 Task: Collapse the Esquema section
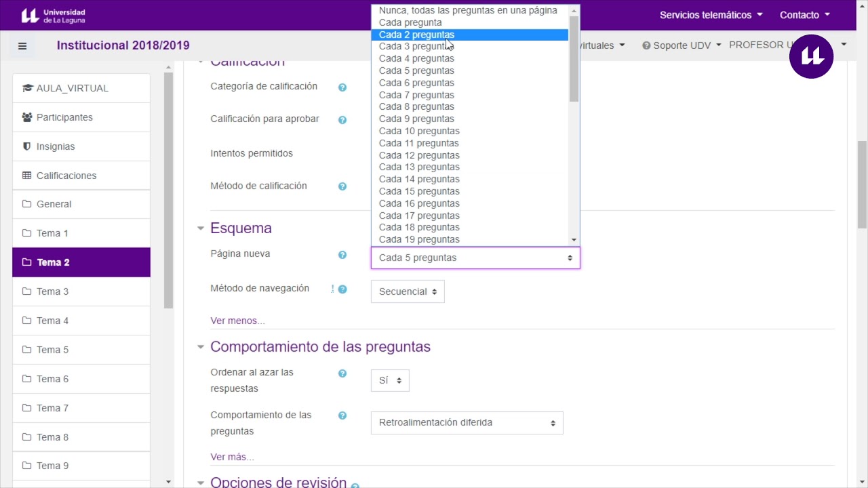201,228
